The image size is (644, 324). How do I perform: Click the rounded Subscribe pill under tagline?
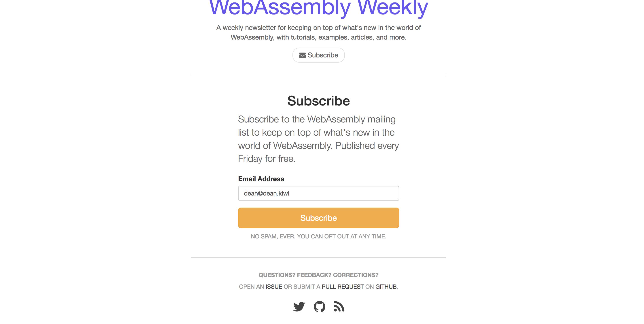(x=318, y=55)
